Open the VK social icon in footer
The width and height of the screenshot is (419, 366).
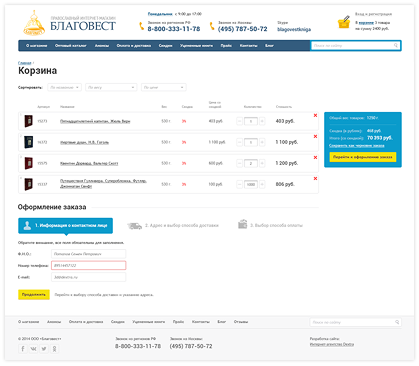coord(33,349)
